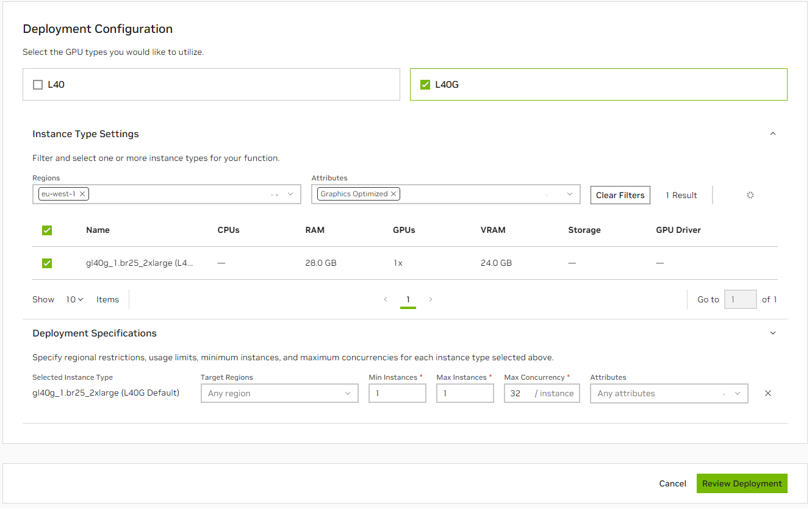The image size is (812, 509).
Task: Open the Target Regions dropdown
Action: 279,393
